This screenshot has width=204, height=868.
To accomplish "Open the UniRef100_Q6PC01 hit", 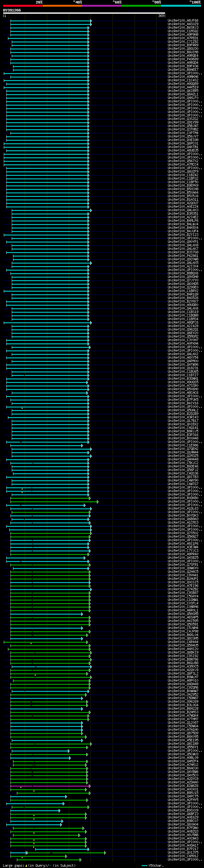I will pyautogui.click(x=183, y=144).
